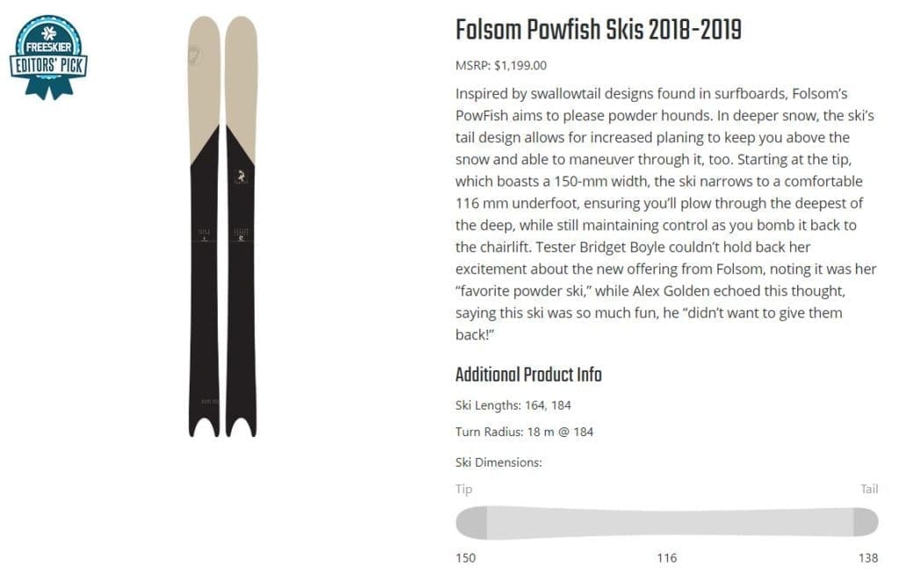Select the Additional Product Info heading

(528, 375)
